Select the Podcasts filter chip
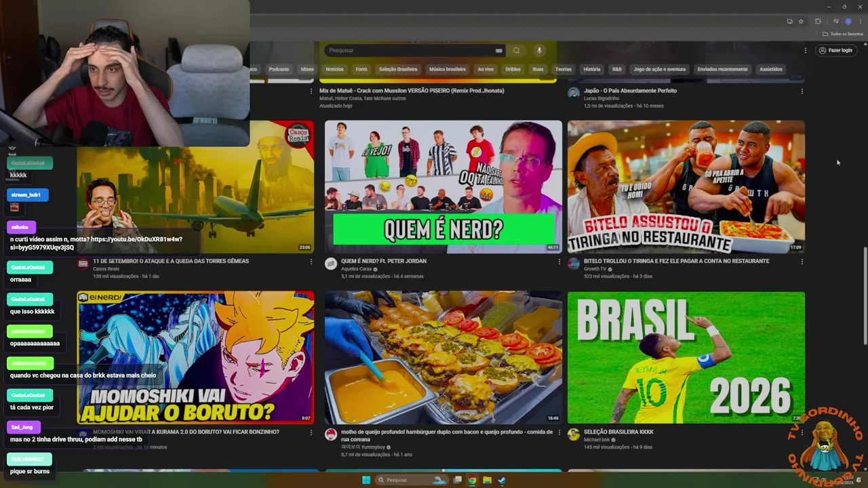 279,69
